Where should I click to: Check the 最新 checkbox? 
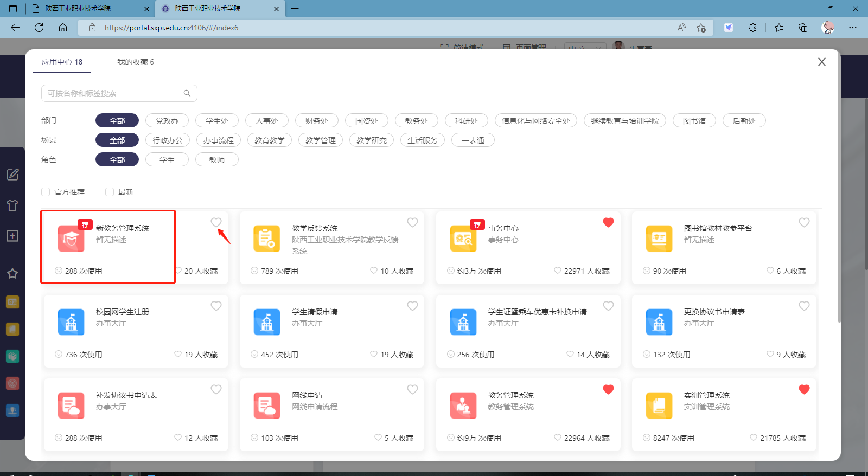[x=110, y=192]
